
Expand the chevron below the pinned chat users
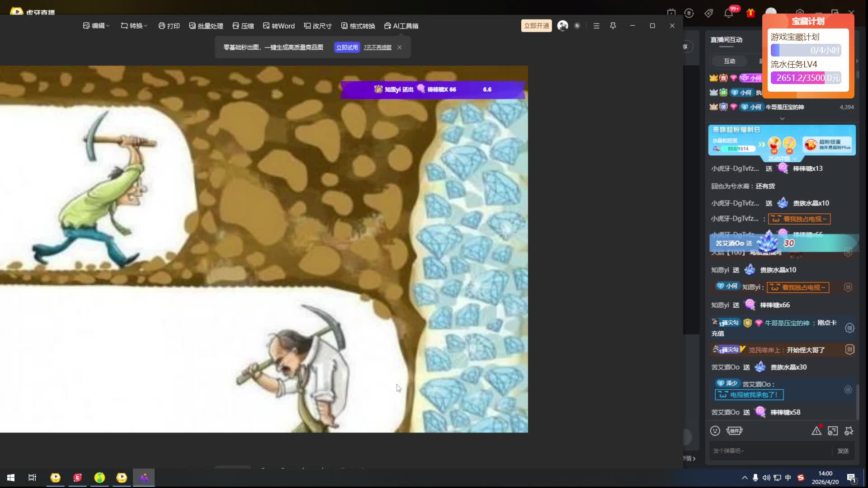tap(782, 118)
